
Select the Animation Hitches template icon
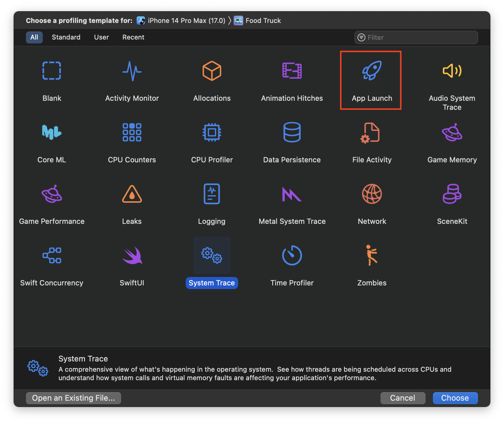point(292,71)
